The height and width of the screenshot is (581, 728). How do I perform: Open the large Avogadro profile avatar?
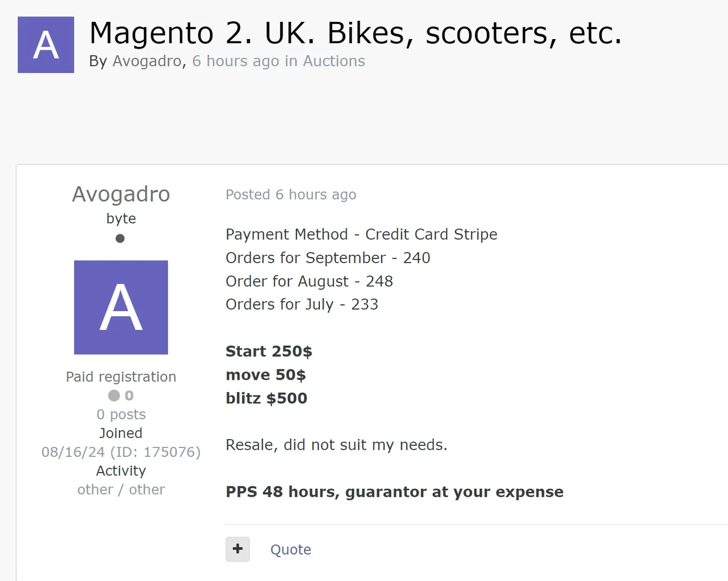pos(121,307)
